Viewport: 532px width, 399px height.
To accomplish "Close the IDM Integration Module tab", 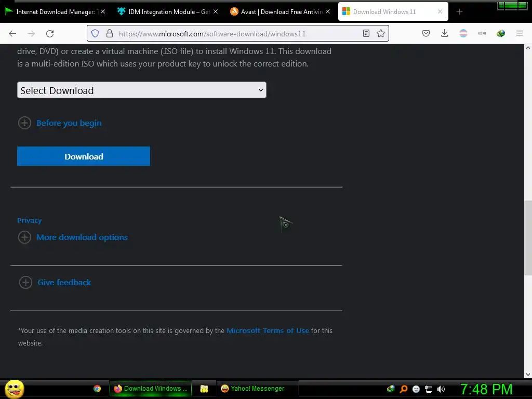I will (x=216, y=11).
